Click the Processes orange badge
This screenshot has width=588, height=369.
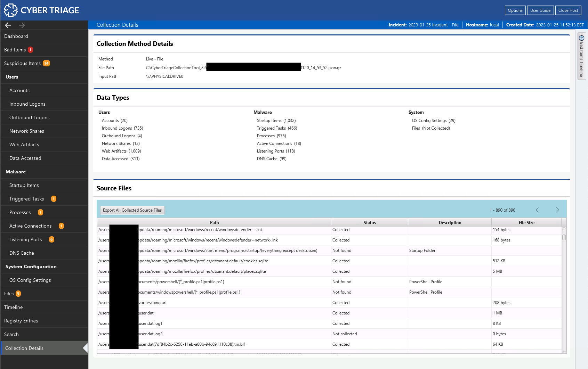click(x=40, y=212)
